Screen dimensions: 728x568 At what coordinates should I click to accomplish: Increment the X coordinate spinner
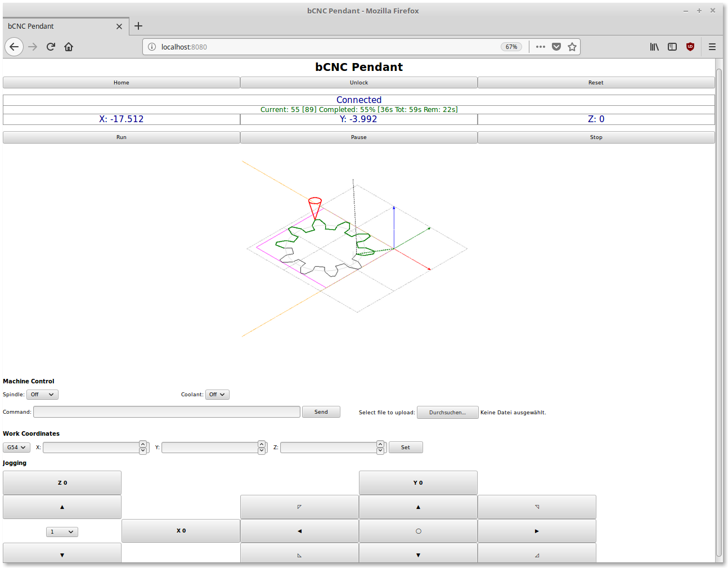[143, 444]
